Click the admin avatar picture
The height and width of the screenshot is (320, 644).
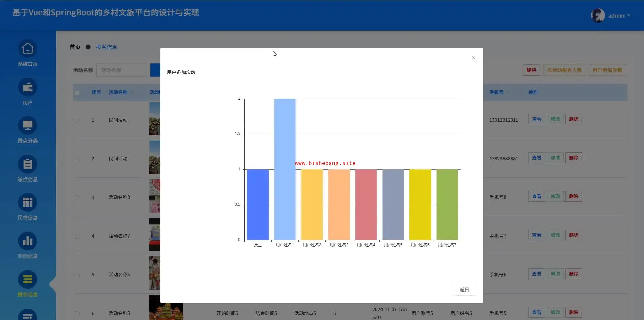point(598,15)
